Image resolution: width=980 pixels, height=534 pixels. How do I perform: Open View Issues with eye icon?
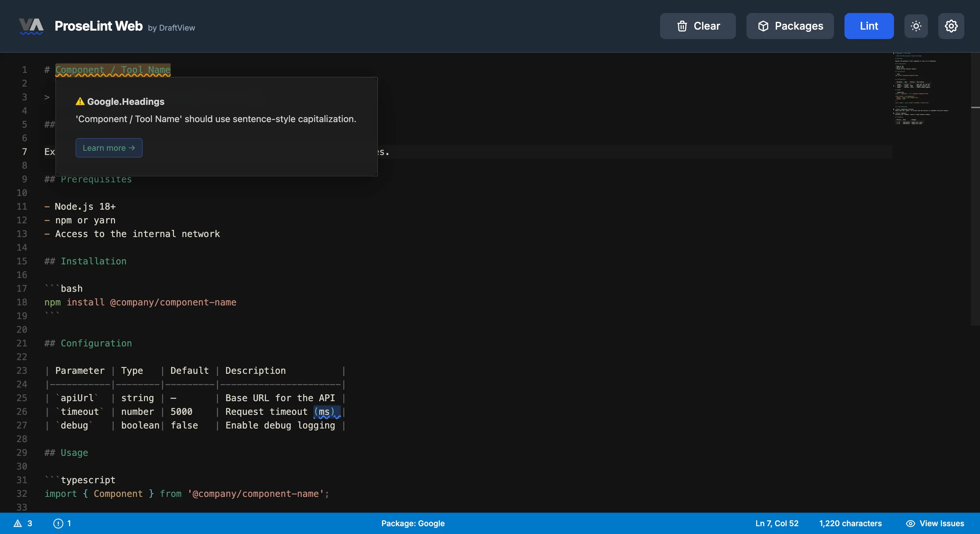[x=935, y=523]
